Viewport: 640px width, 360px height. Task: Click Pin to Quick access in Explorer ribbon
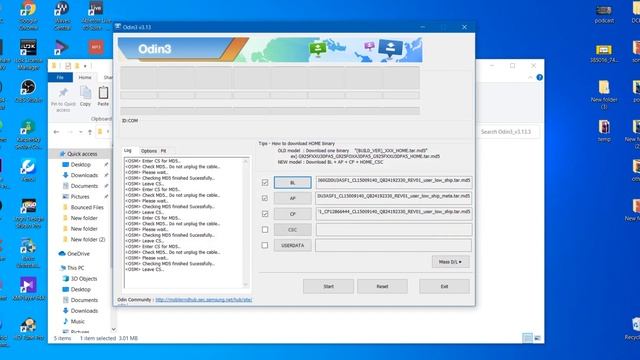[63, 99]
